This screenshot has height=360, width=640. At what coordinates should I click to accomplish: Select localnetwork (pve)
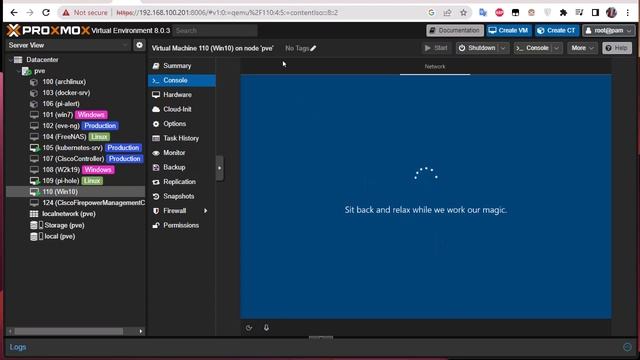pyautogui.click(x=69, y=214)
